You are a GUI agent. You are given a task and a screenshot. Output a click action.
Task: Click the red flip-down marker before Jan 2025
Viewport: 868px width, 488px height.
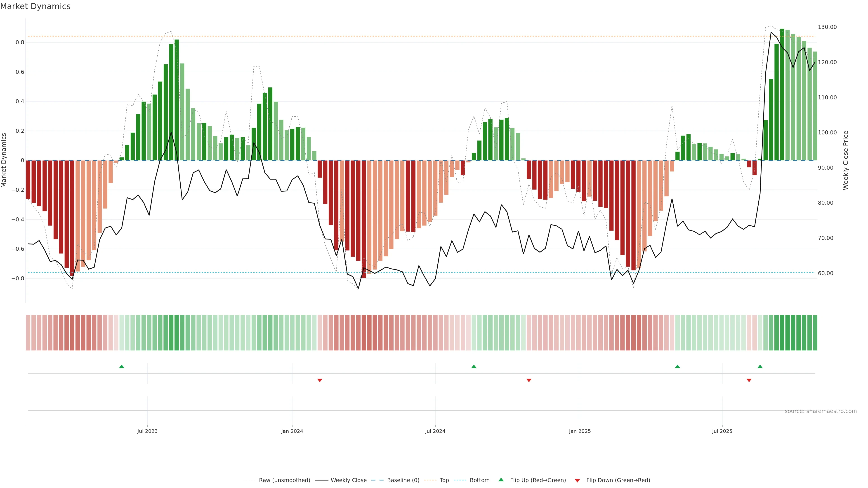coord(529,380)
